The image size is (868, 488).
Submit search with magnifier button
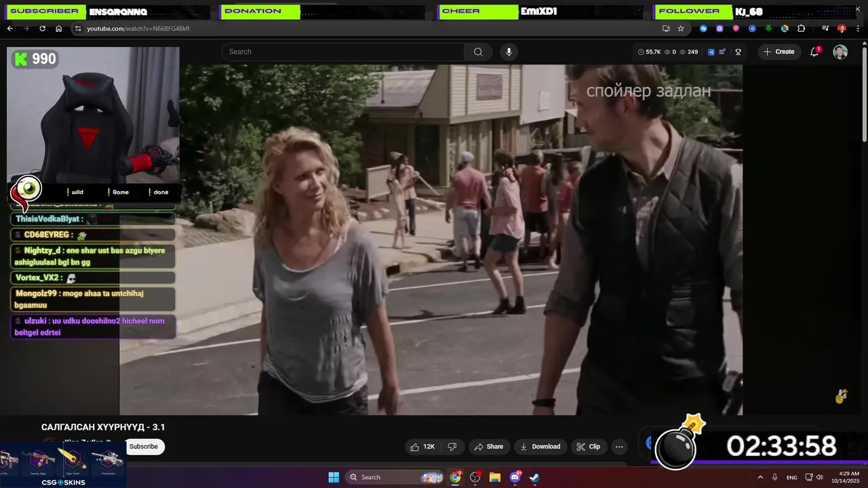coord(478,52)
